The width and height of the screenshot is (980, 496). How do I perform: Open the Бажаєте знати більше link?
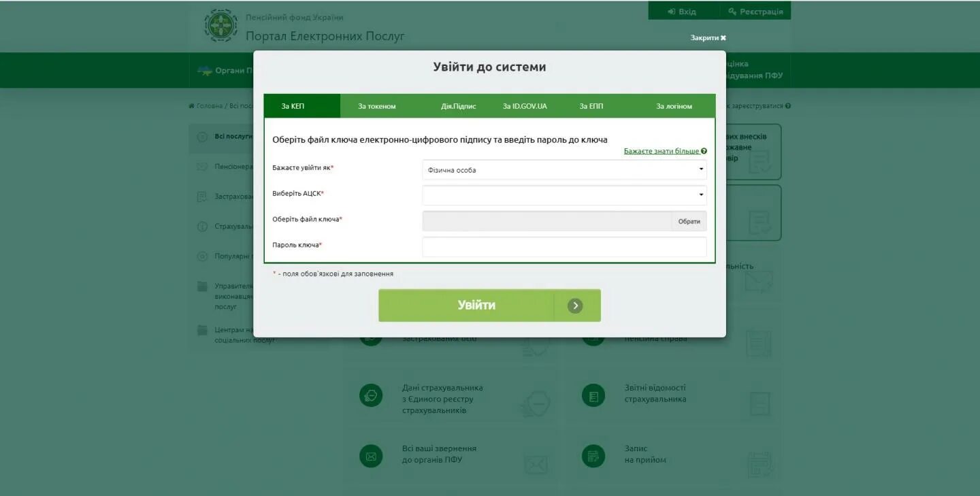coord(661,151)
